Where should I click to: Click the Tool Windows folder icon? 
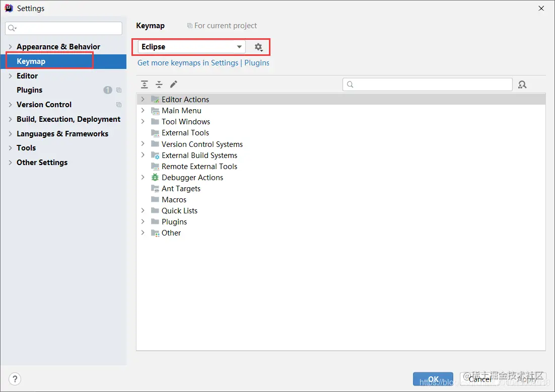coord(155,122)
